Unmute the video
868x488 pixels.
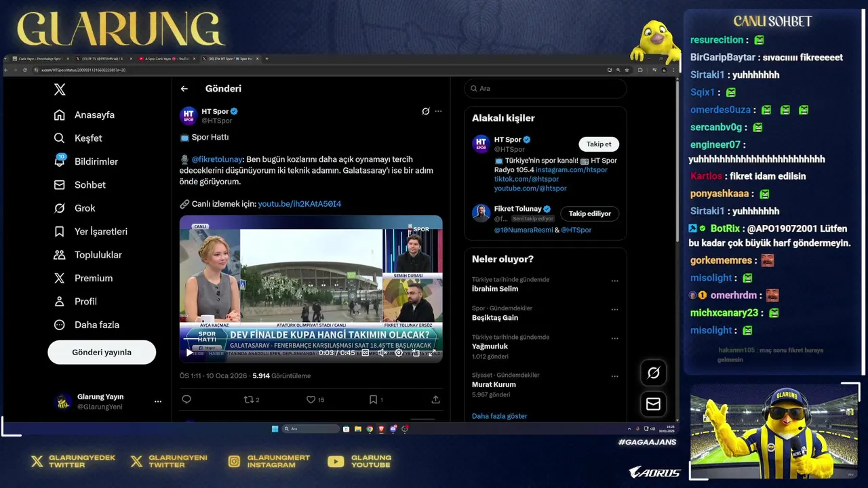382,352
